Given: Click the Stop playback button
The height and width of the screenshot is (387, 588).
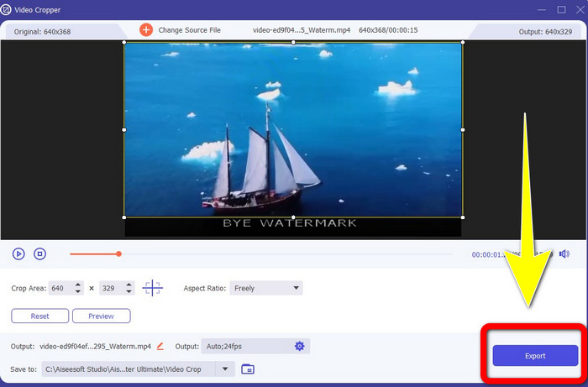Looking at the screenshot, I should click(39, 254).
